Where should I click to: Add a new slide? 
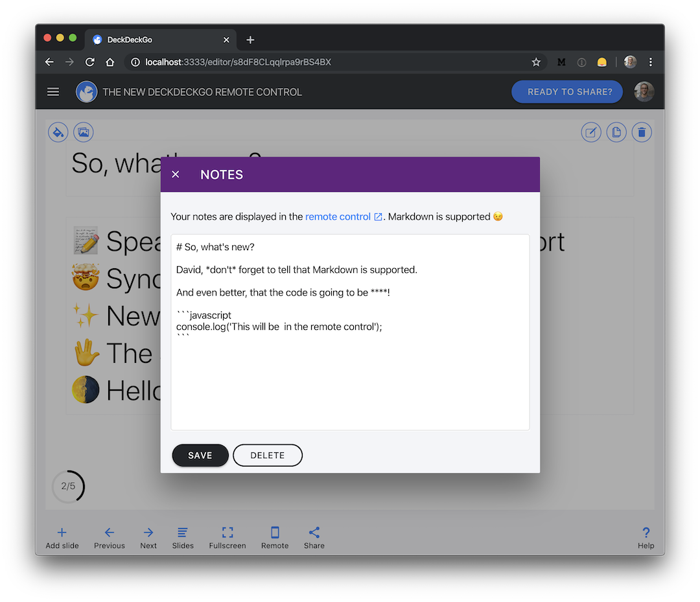(62, 537)
